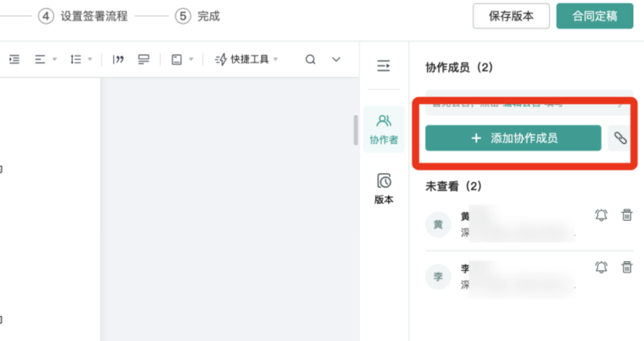
Task: Expand the numbered list style dropdown
Action: pos(89,59)
